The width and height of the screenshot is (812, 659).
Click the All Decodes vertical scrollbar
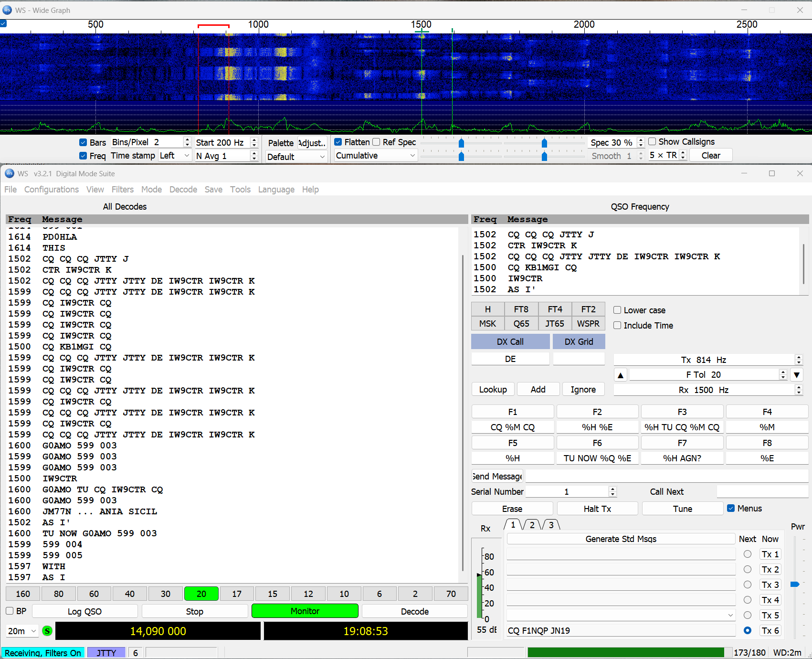click(x=463, y=413)
